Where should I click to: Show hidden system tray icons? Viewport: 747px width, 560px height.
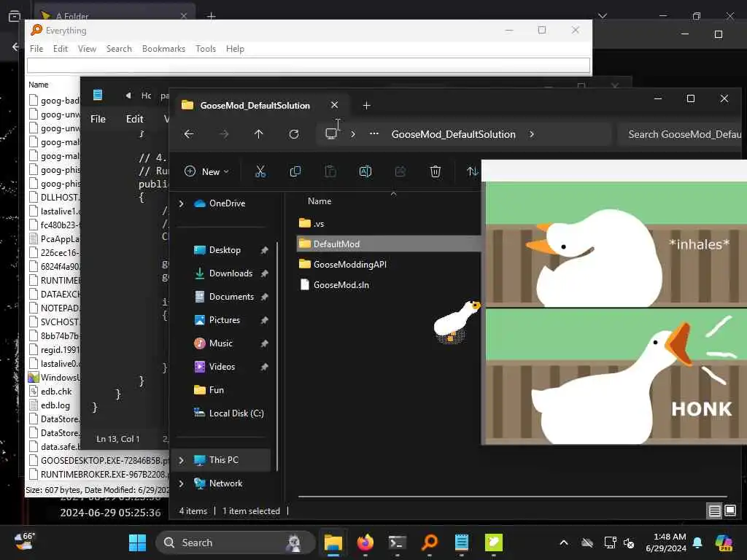point(564,542)
